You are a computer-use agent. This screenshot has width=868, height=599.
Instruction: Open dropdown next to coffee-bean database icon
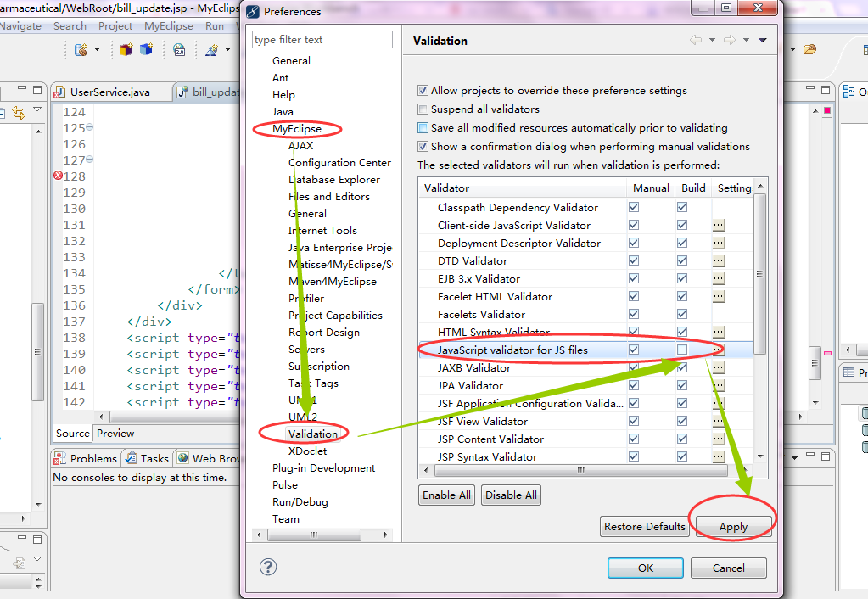97,50
